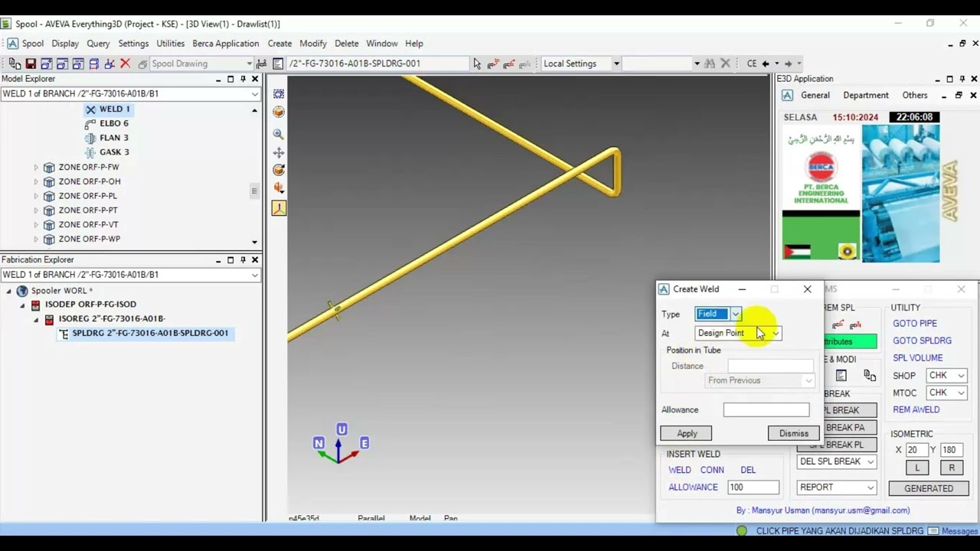Click the zoom magnifier icon in 3D view
This screenshot has width=980, height=551.
click(279, 134)
